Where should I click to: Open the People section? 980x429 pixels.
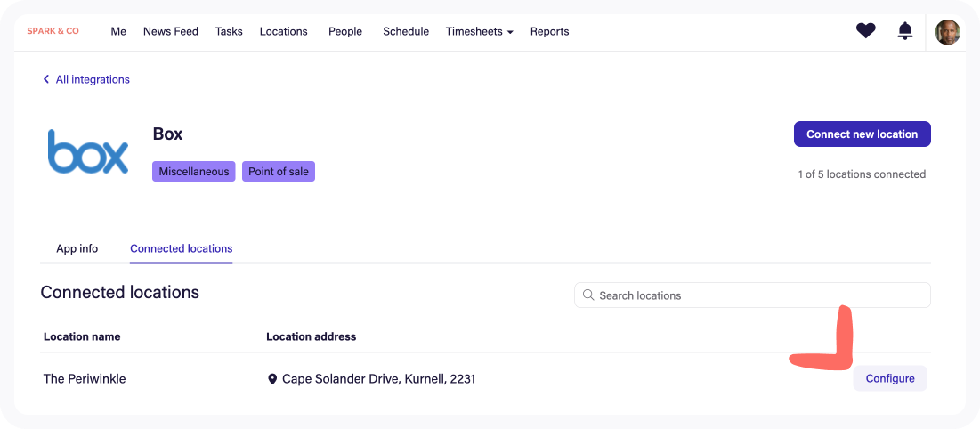pyautogui.click(x=345, y=31)
